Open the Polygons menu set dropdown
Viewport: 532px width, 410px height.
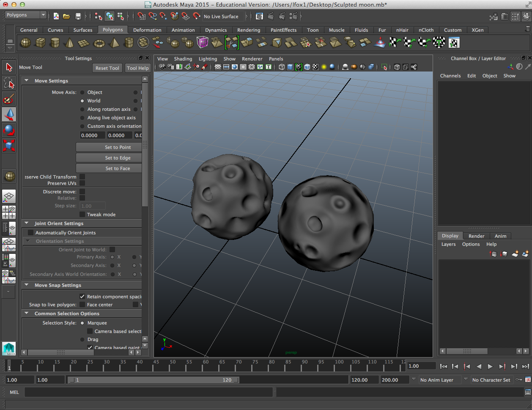tap(26, 15)
